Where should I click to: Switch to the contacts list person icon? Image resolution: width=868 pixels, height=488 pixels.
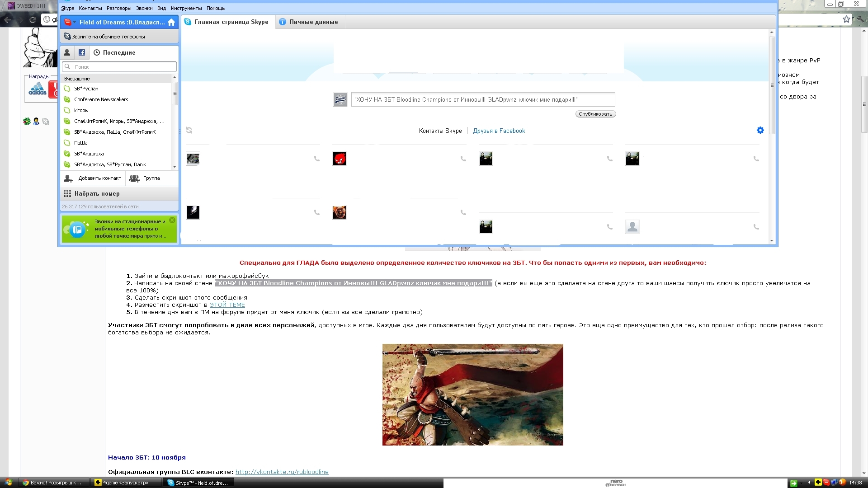[67, 52]
